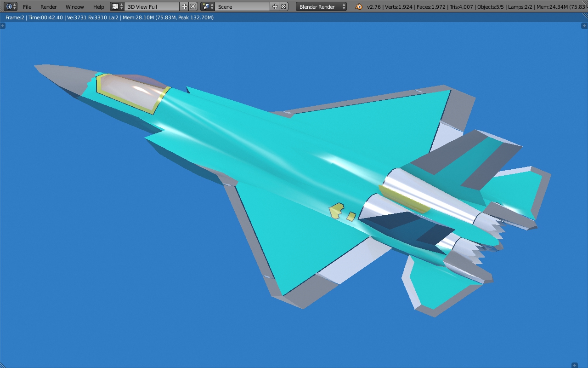
Task: Click the 'Frame:2' render info text
Action: pos(15,17)
